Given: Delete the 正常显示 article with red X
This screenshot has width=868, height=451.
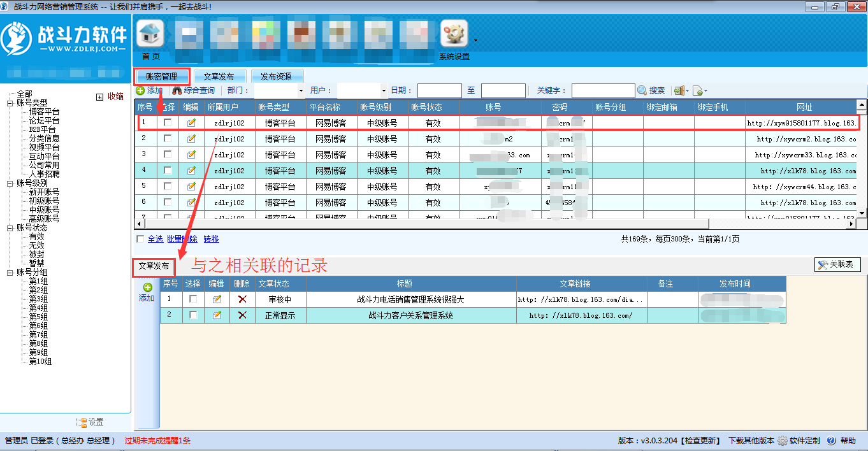Looking at the screenshot, I should pyautogui.click(x=242, y=315).
